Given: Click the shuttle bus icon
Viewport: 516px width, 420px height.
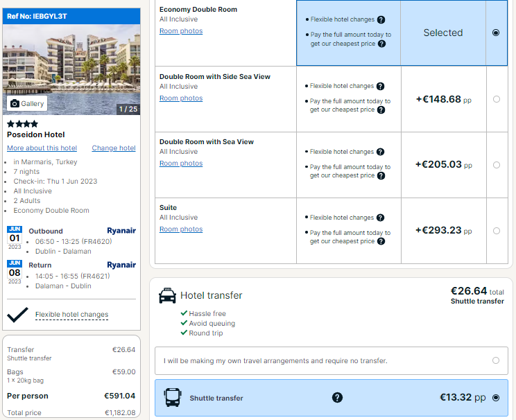Looking at the screenshot, I should [173, 397].
